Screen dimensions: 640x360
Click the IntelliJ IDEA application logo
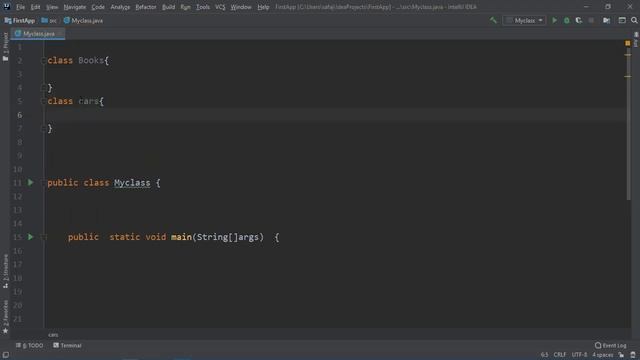(x=7, y=7)
